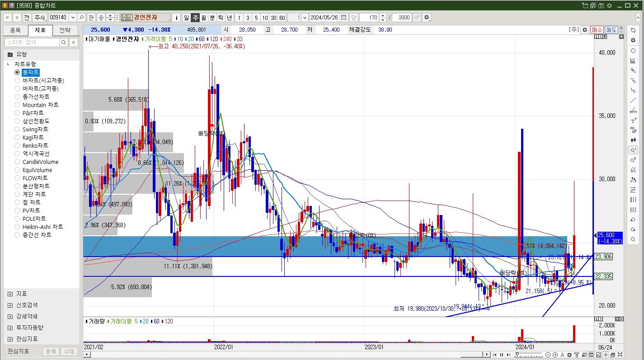644x360 pixels.
Task: Click the redo arrow in right toolbar
Action: point(633,229)
